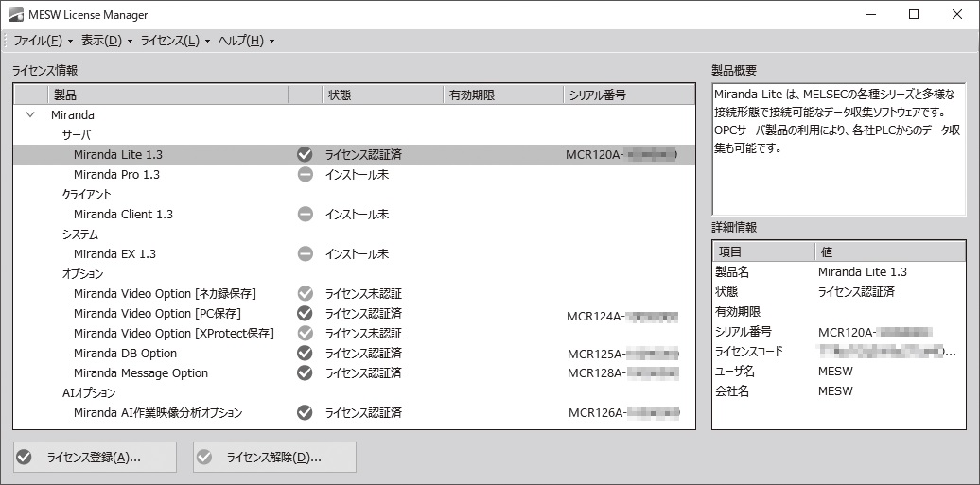Select the サーバ category in the tree

click(77, 135)
